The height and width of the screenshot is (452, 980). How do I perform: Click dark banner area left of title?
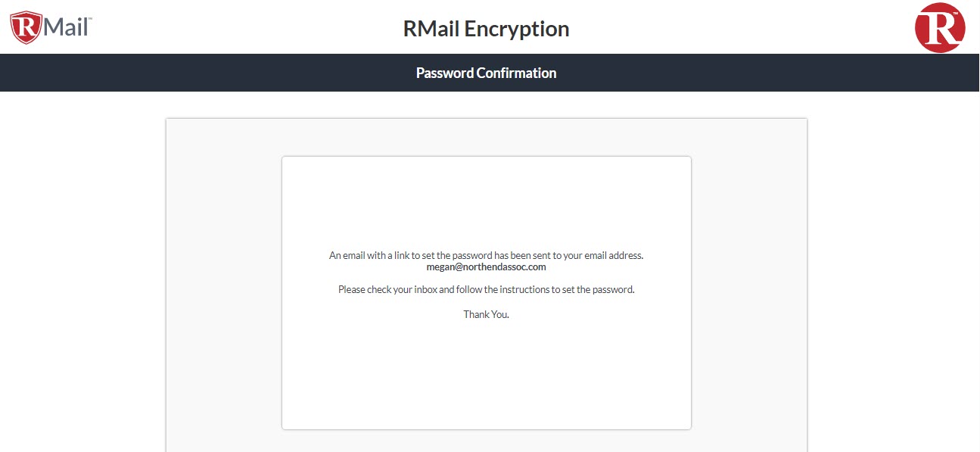coord(204,73)
